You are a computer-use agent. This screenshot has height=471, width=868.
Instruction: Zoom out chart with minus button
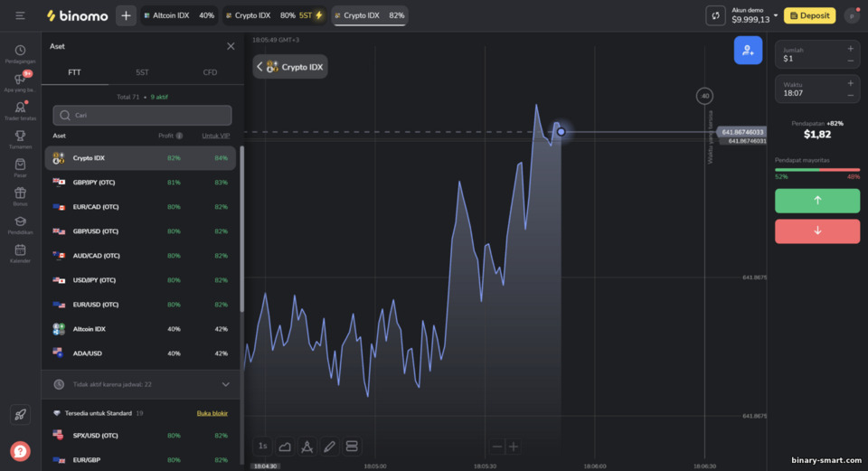[x=497, y=447]
